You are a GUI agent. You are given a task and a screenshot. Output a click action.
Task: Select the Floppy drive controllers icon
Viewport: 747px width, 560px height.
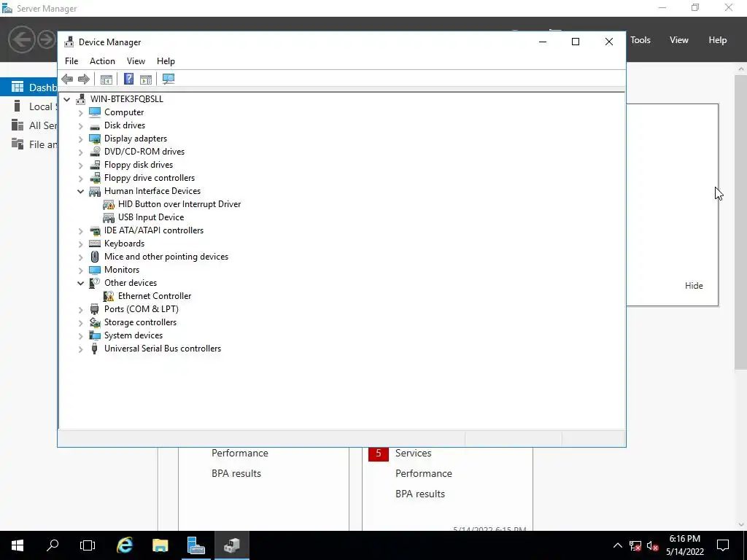coord(95,178)
